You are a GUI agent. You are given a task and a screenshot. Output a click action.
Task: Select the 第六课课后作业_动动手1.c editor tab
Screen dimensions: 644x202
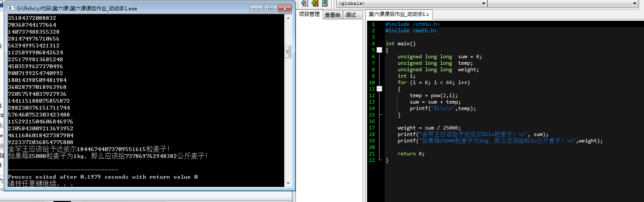[399, 14]
